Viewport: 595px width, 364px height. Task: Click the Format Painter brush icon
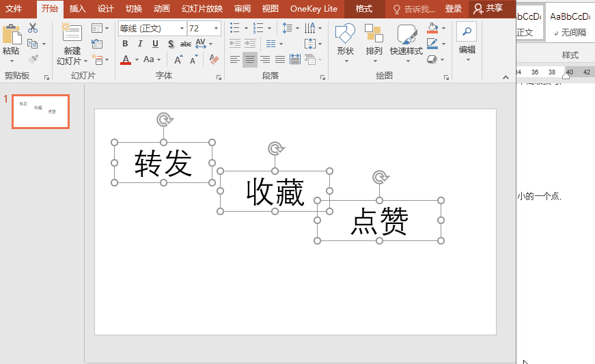click(x=33, y=59)
